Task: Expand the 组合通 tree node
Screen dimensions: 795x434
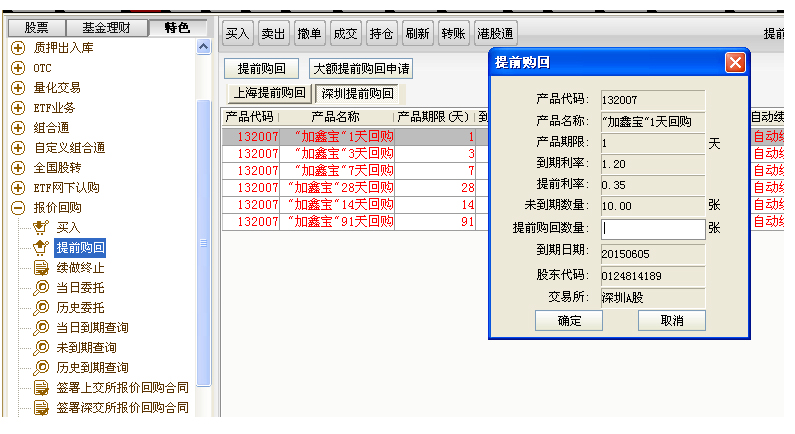Action: pos(18,128)
